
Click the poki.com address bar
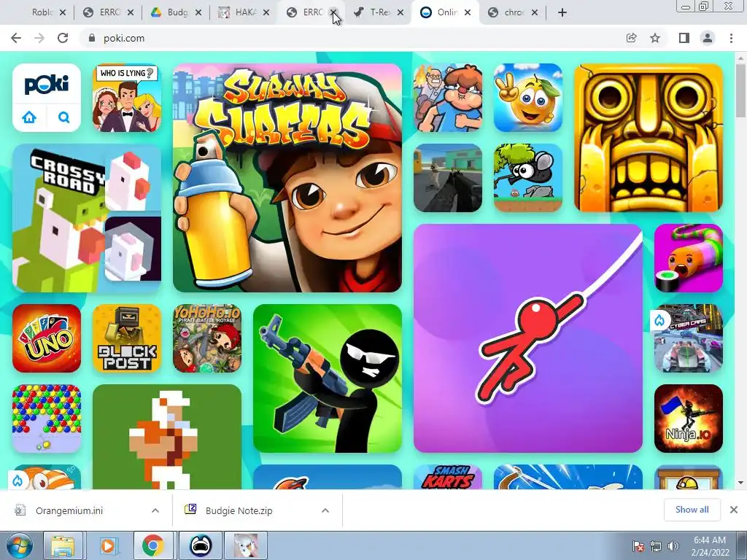[x=352, y=38]
